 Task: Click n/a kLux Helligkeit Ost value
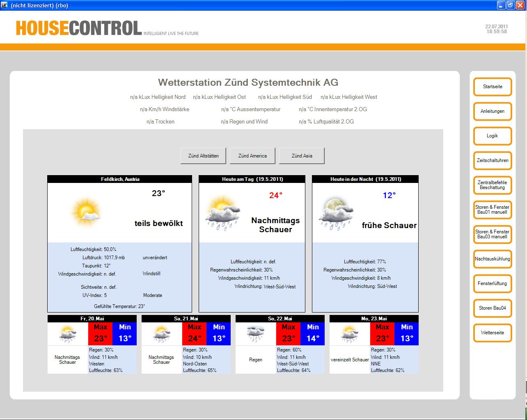(220, 97)
